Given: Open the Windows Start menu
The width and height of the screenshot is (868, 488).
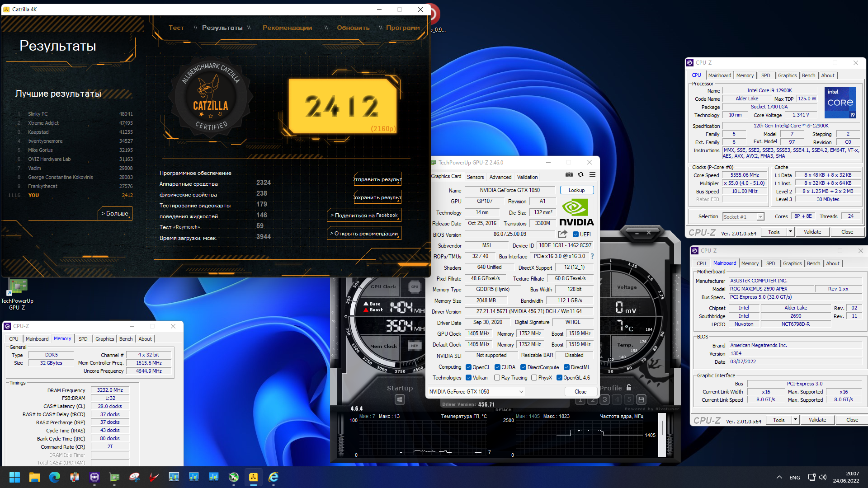Looking at the screenshot, I should (14, 477).
